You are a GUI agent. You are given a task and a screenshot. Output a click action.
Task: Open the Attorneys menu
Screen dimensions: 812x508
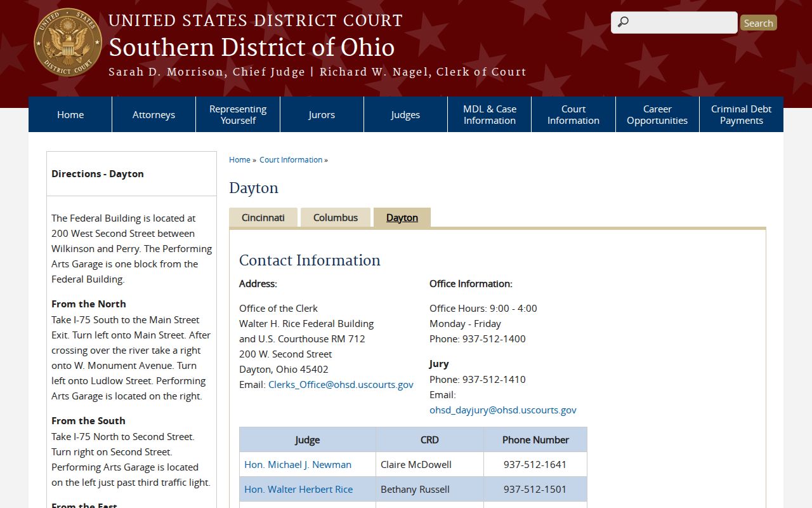[154, 114]
